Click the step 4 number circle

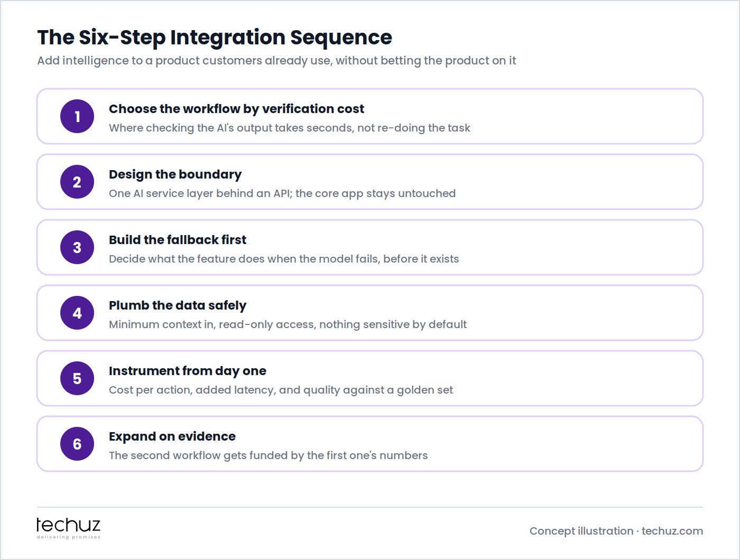tap(77, 313)
